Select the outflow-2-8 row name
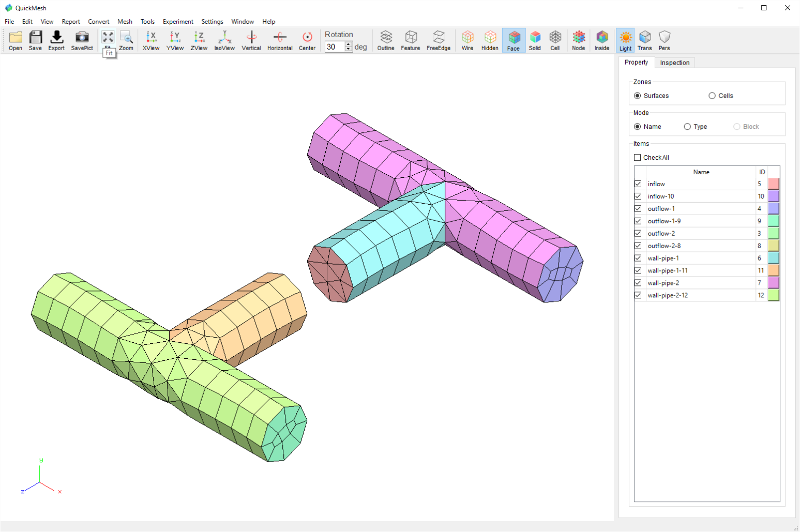This screenshot has height=532, width=800. coord(664,246)
